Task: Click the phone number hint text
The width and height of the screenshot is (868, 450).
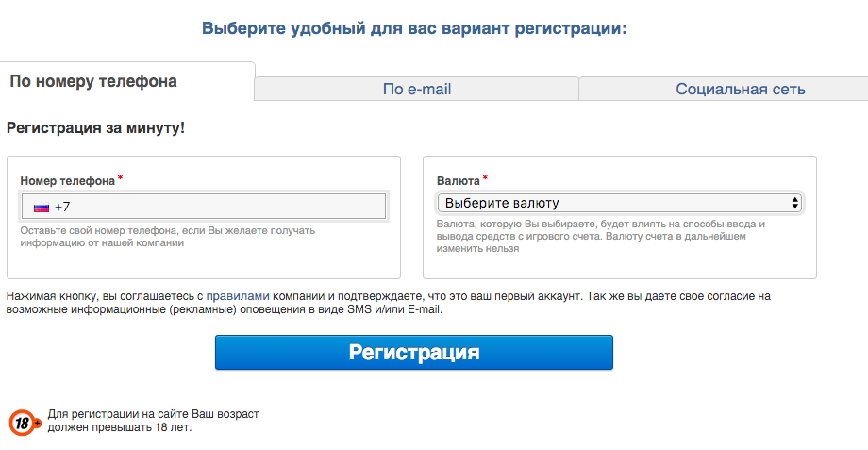Action: point(168,237)
